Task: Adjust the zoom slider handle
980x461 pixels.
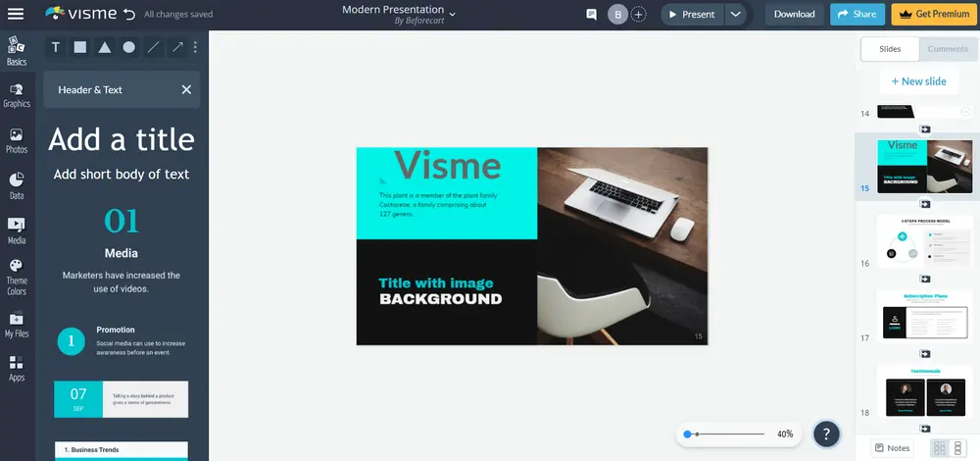Action: [x=688, y=435]
